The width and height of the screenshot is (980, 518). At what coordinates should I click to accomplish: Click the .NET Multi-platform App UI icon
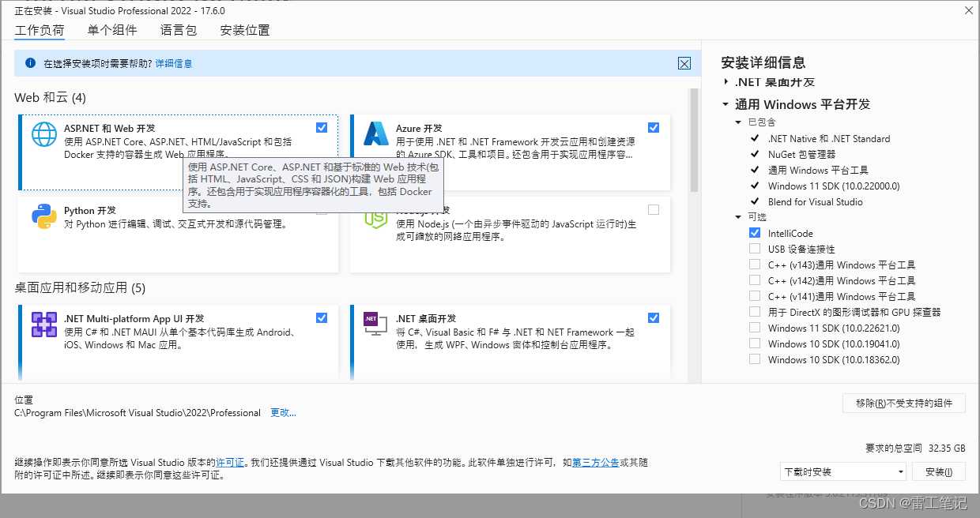(44, 325)
